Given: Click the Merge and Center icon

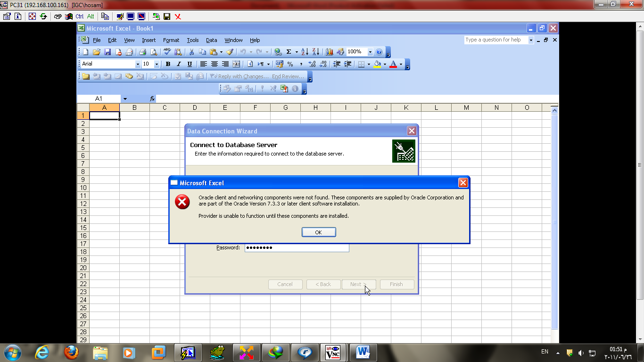Looking at the screenshot, I should tap(236, 64).
